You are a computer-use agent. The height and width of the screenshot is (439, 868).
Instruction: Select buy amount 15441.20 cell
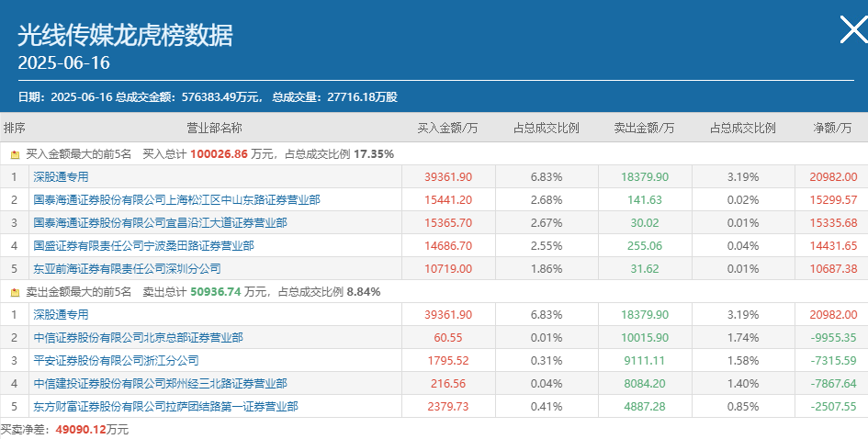pyautogui.click(x=448, y=200)
